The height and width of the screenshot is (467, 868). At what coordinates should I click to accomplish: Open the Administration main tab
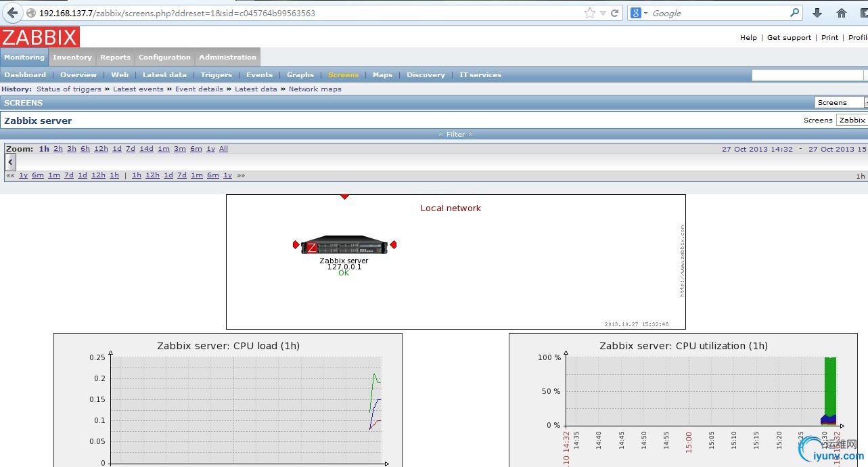coord(227,58)
